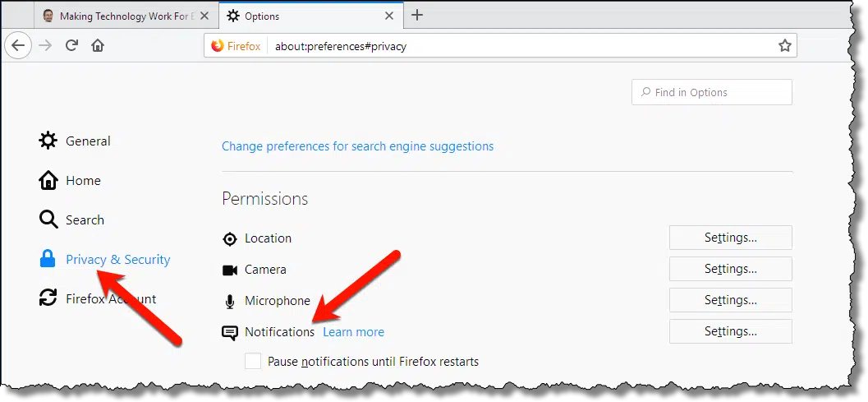Image resolution: width=868 pixels, height=402 pixels.
Task: Click the Location target icon
Action: coord(229,239)
